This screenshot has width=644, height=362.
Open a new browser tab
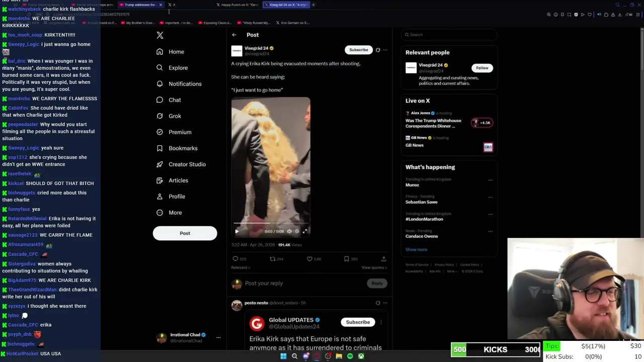pyautogui.click(x=313, y=5)
